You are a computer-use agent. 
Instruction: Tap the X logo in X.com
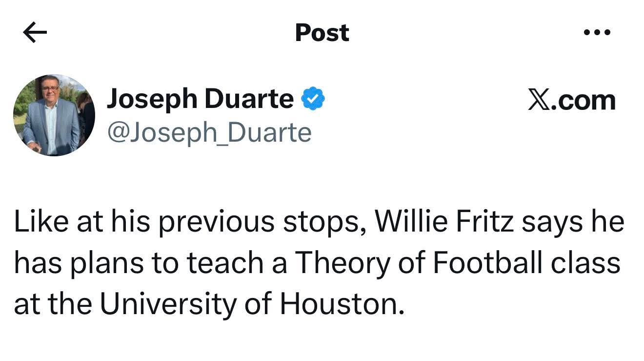538,100
